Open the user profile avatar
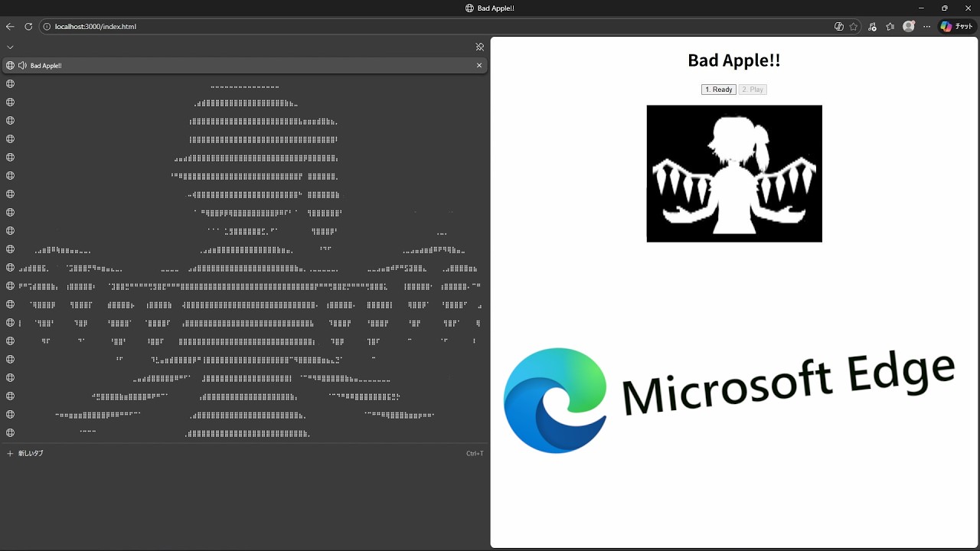Image resolution: width=980 pixels, height=551 pixels. click(909, 26)
